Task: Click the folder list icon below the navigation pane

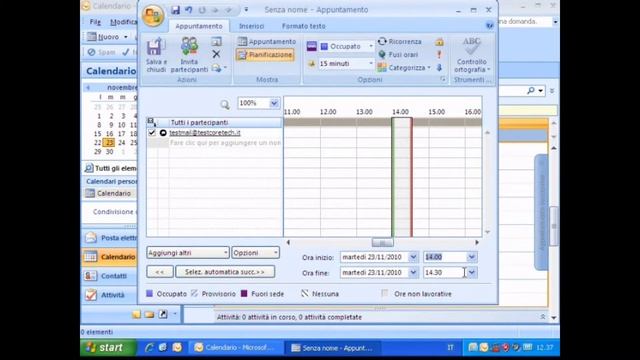Action: click(x=149, y=314)
